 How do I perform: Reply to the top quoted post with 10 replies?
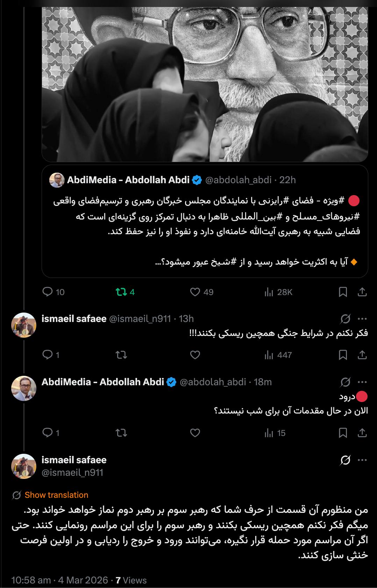point(47,292)
